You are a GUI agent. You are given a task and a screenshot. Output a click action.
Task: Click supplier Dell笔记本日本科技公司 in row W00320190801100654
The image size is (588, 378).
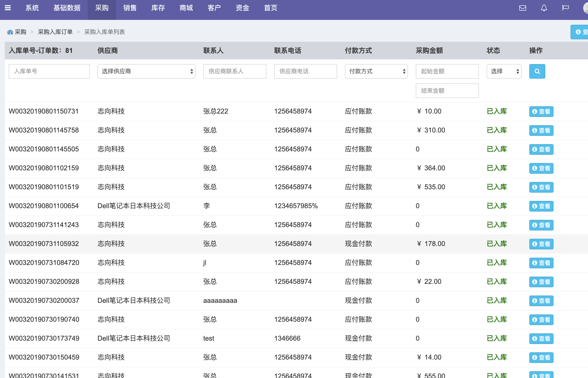click(x=134, y=206)
